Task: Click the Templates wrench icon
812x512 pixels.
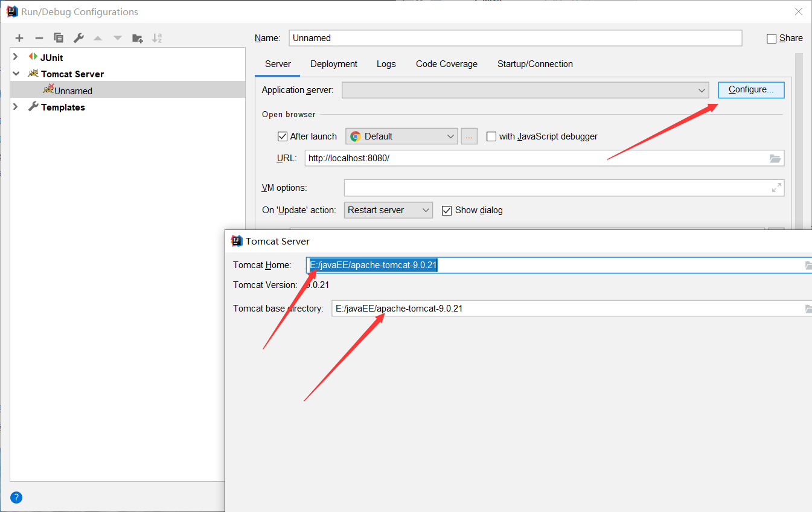Action: click(x=33, y=107)
